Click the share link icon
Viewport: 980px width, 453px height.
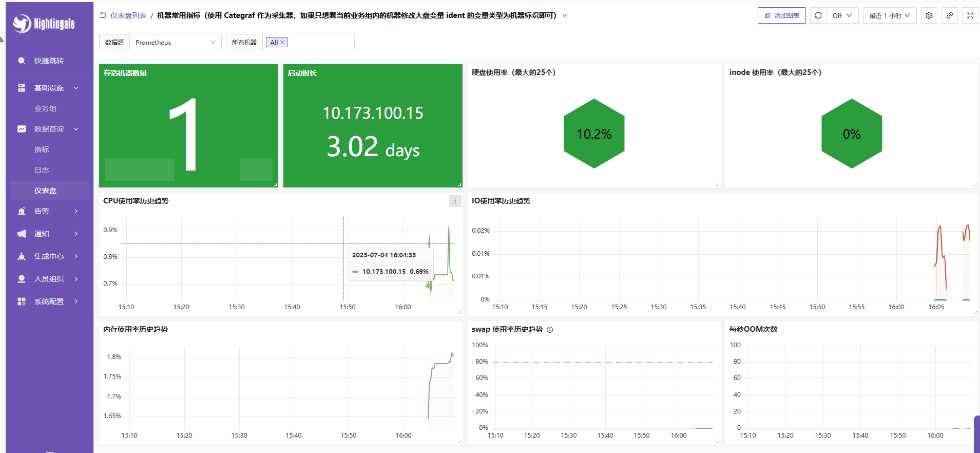950,15
